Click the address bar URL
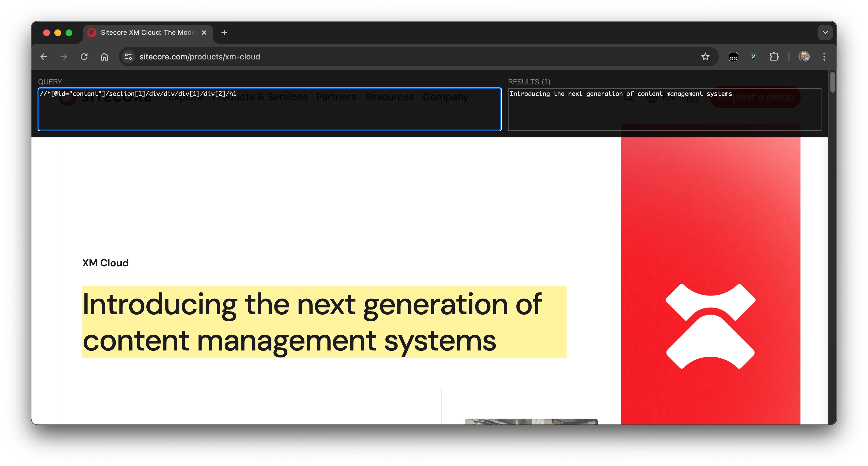 (200, 57)
